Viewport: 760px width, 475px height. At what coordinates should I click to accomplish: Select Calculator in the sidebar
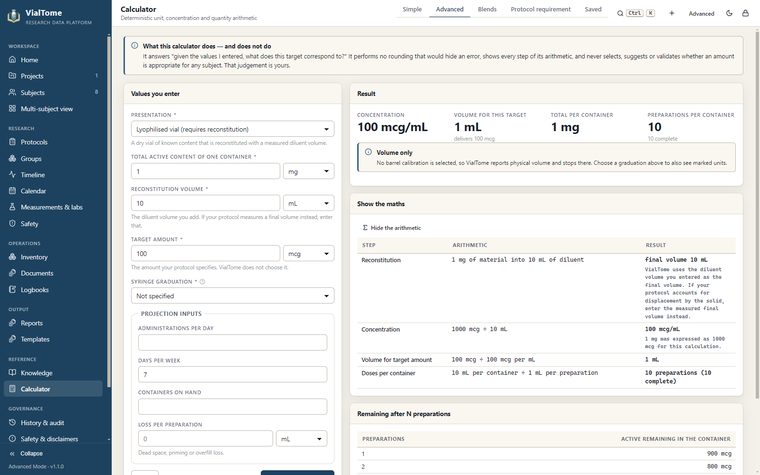point(53,389)
